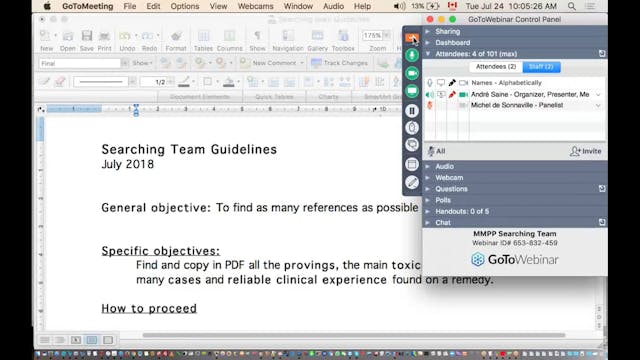The height and width of the screenshot is (360, 640).
Task: Expand the Audio pane
Action: 428,167
